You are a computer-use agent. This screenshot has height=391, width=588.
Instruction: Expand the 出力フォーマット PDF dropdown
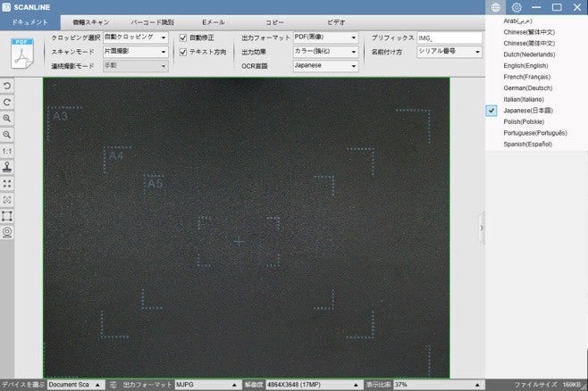325,38
